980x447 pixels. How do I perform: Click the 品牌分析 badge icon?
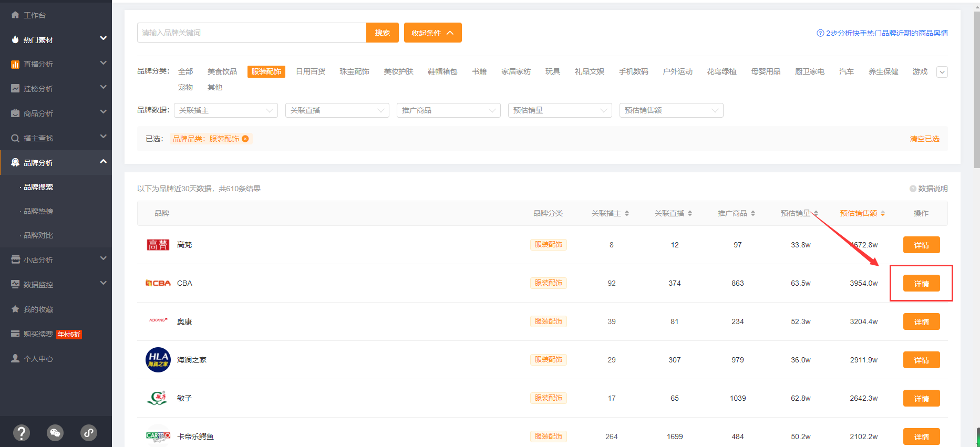15,163
